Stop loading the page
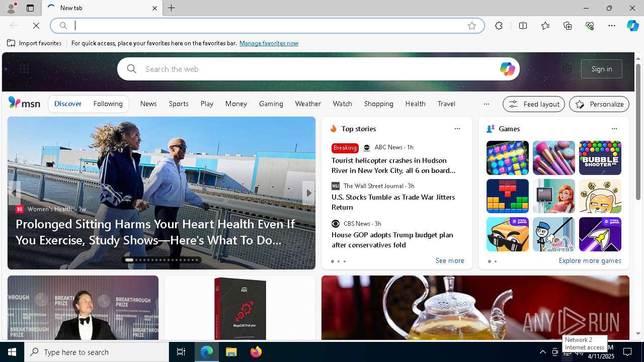The image size is (644, 362). [x=36, y=26]
